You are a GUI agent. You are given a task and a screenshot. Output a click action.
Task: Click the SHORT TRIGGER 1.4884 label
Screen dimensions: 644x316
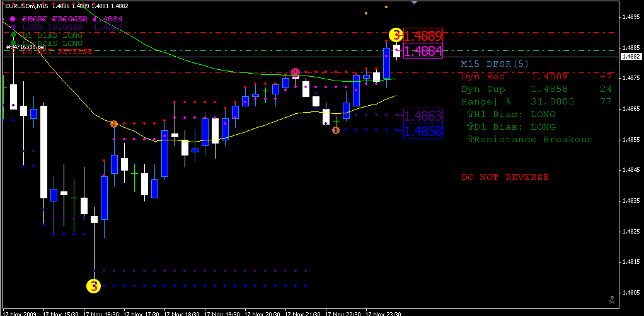tap(72, 19)
